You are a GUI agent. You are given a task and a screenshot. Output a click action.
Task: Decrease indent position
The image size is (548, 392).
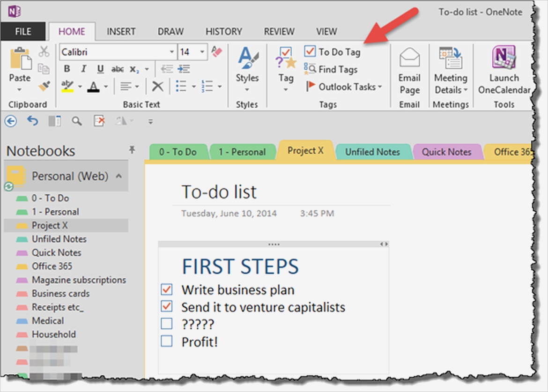click(167, 69)
